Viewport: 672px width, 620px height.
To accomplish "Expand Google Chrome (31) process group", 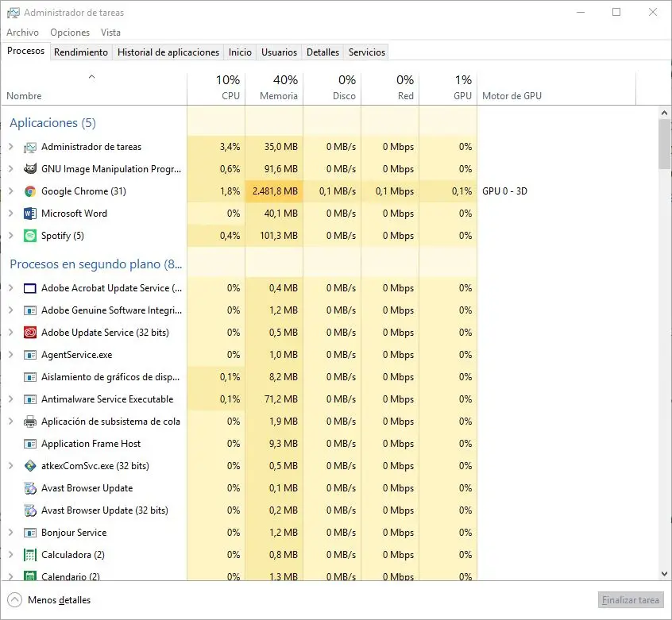I will (x=10, y=191).
